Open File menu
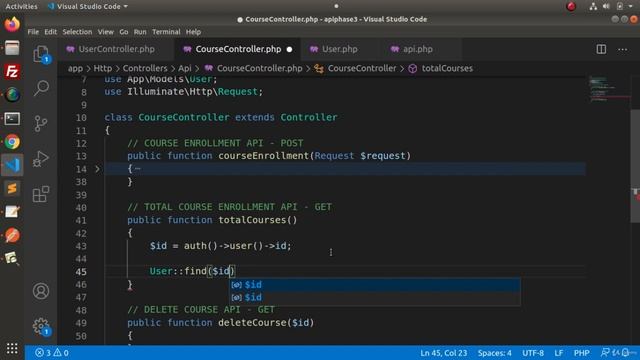Image resolution: width=640 pixels, height=360 pixels. (33, 32)
